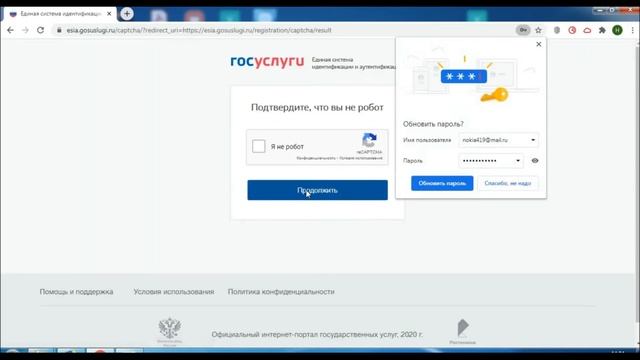Open Помощь и поддержка link

pyautogui.click(x=76, y=292)
